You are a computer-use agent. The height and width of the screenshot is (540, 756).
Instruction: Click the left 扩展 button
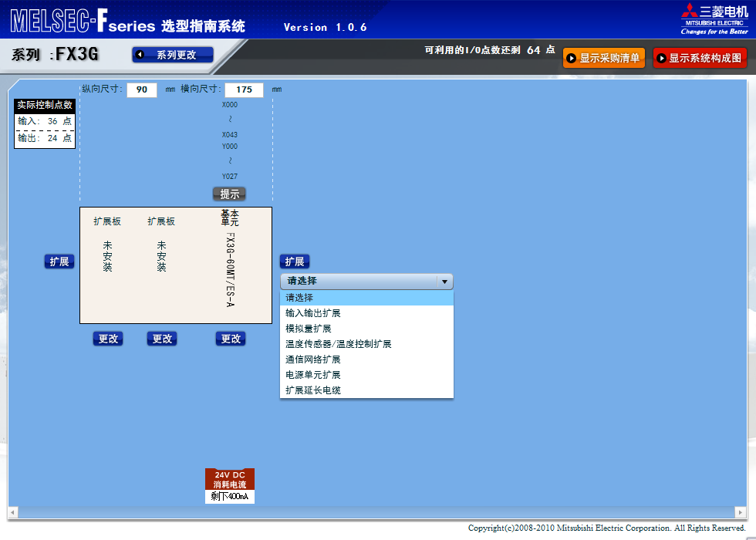pos(59,262)
